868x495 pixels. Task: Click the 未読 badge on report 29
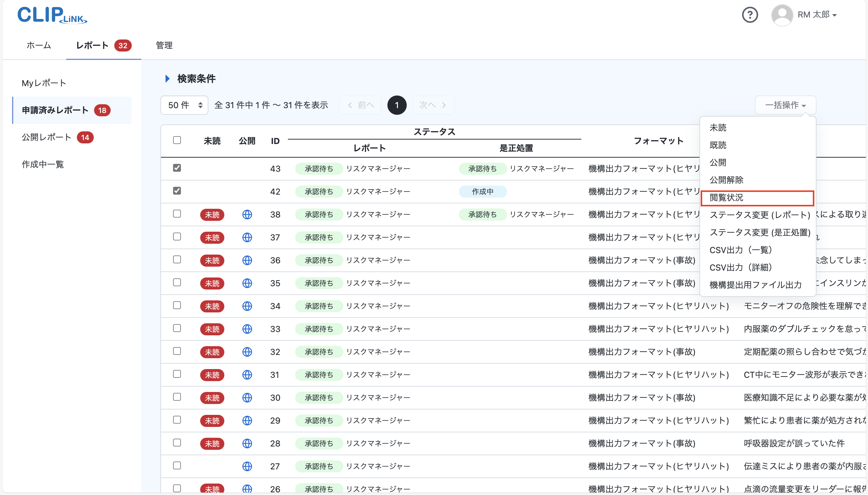click(x=212, y=421)
